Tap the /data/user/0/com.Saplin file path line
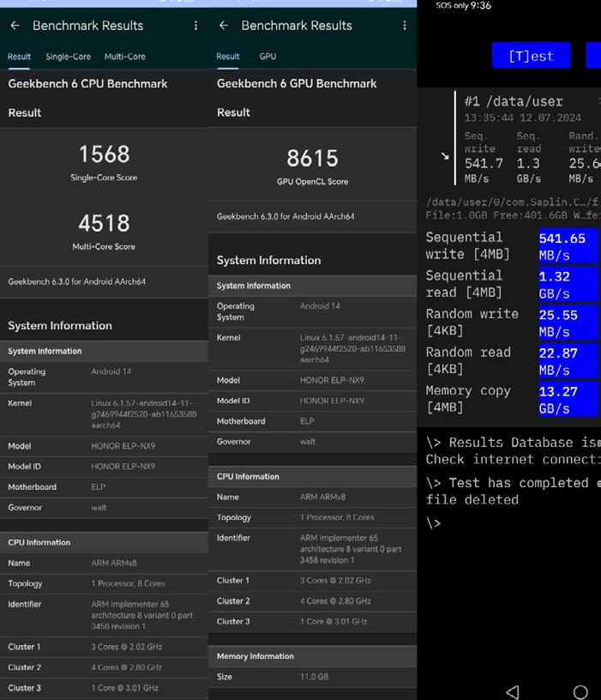 coord(513,202)
